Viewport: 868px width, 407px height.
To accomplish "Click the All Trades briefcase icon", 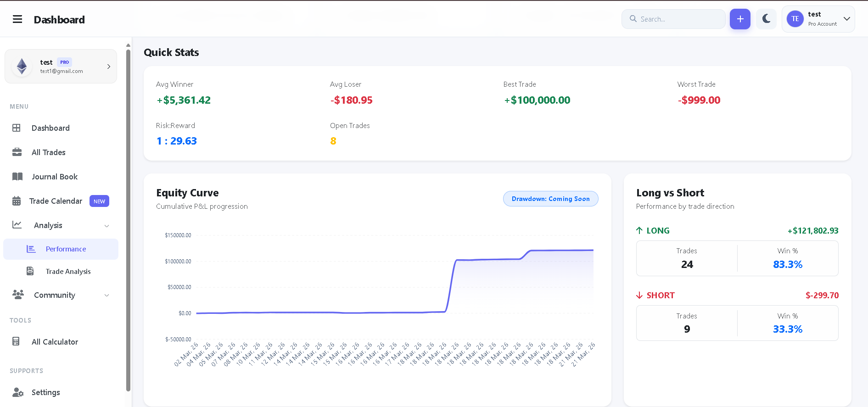I will 17,152.
